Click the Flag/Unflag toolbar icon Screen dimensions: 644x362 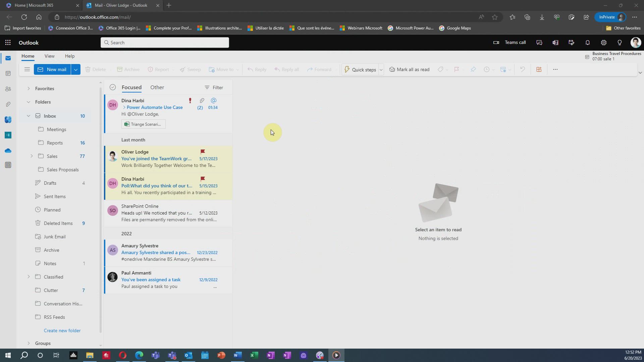click(457, 69)
